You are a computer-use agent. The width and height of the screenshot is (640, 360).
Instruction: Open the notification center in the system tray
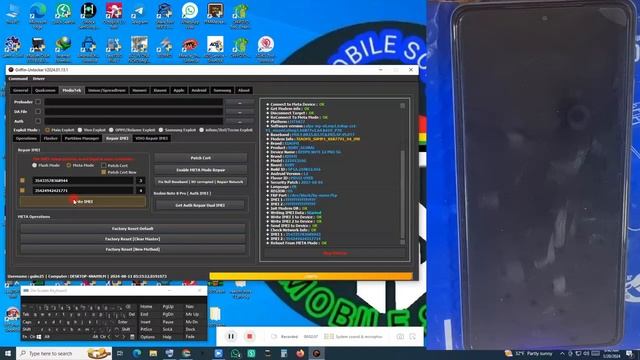[630, 353]
